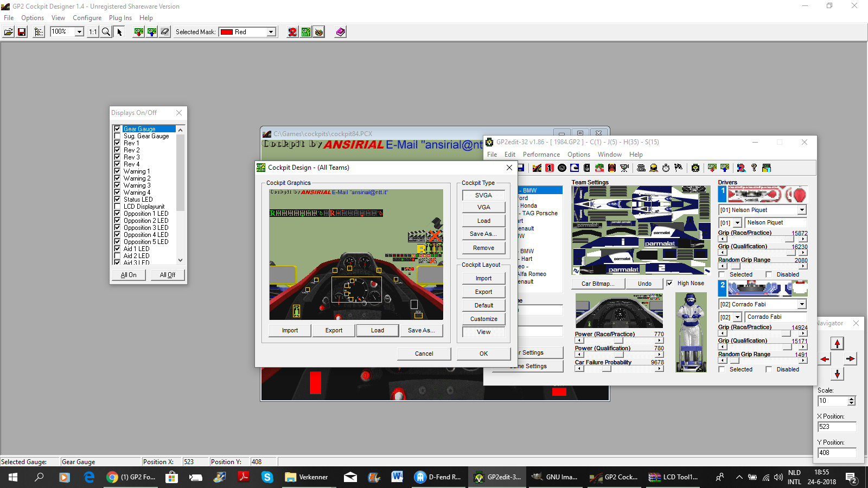Open the purple help book icon
The image size is (868, 488).
[x=340, y=32]
